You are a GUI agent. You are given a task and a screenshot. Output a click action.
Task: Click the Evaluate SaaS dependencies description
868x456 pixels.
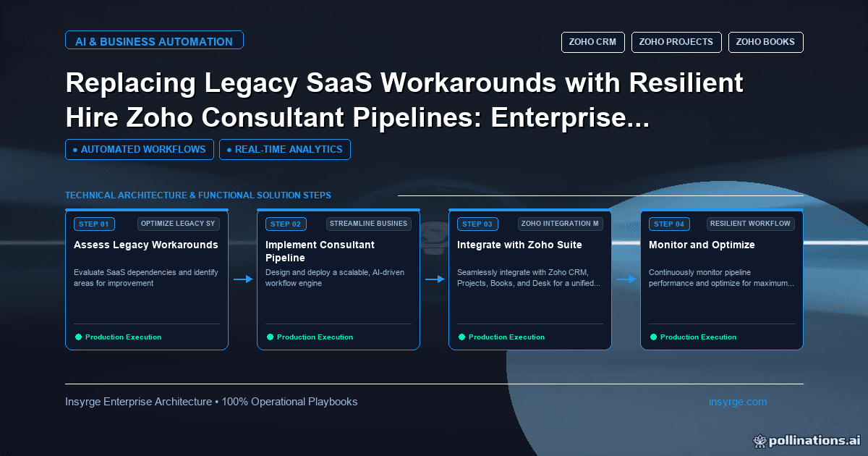pos(146,278)
